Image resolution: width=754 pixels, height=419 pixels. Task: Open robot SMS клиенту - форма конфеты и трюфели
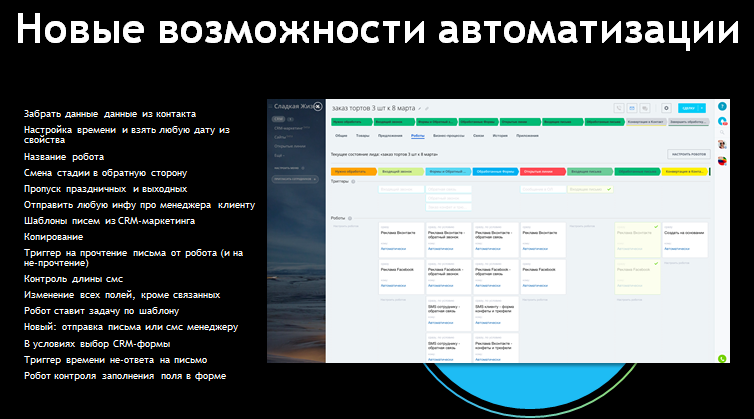496,314
